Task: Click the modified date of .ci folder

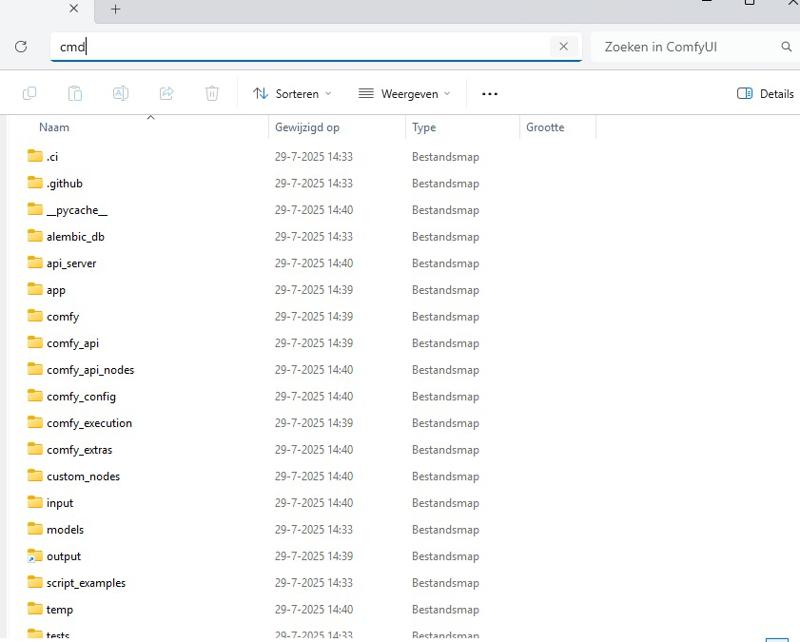Action: (314, 157)
